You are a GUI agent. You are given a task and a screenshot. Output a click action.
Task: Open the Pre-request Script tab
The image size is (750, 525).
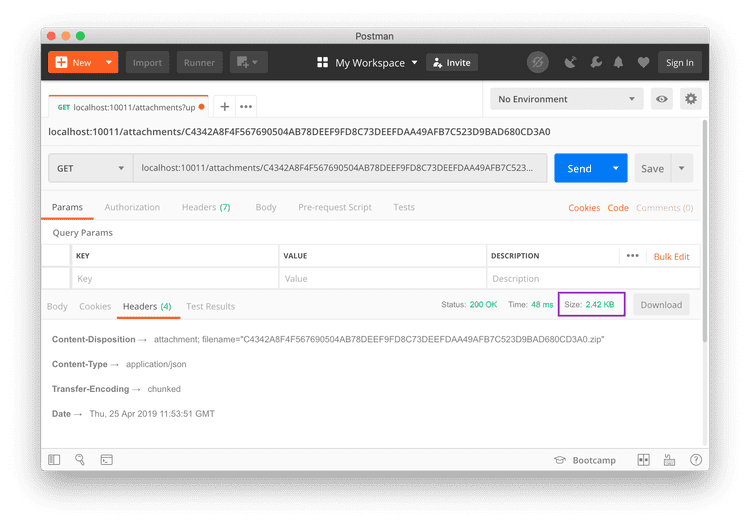click(335, 207)
